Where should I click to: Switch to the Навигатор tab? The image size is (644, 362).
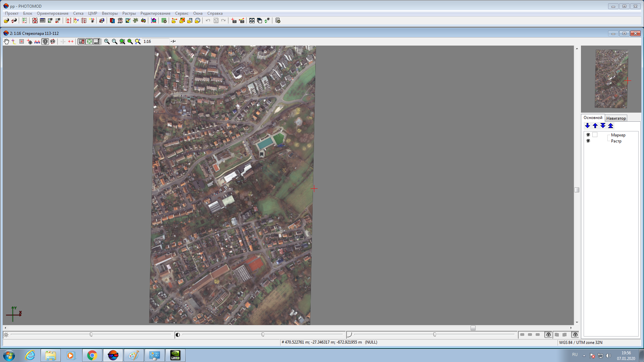click(616, 118)
